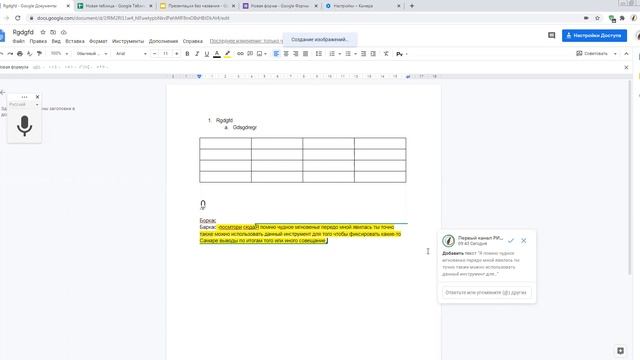The width and height of the screenshot is (640, 360).
Task: Open the Вид menu
Action: [x=56, y=41]
